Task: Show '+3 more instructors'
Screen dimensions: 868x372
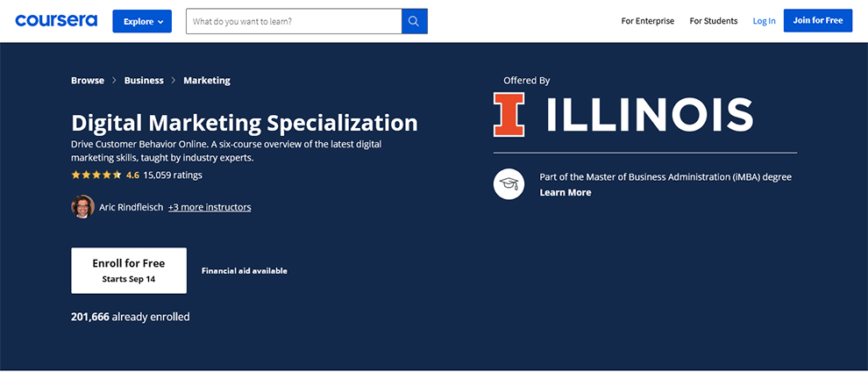Action: (x=210, y=207)
